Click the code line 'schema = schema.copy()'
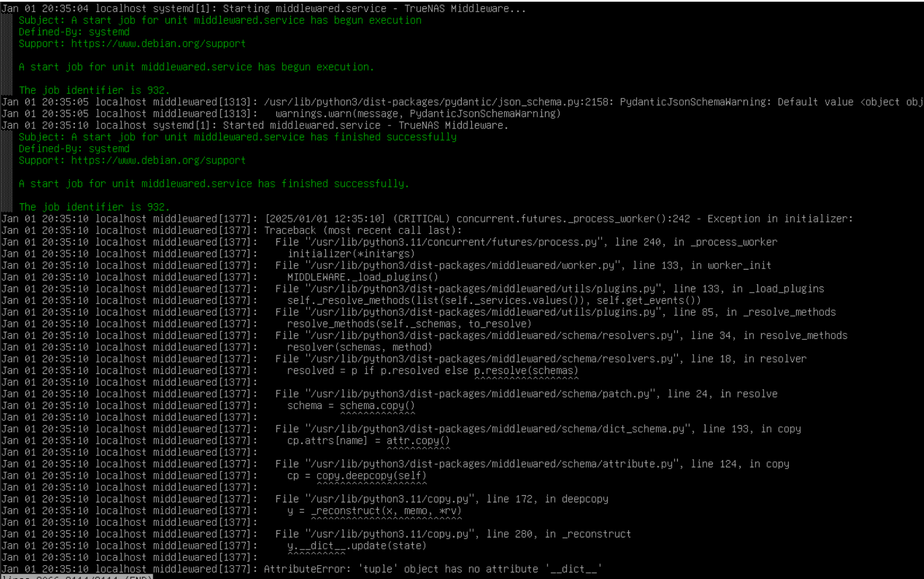 [x=351, y=405]
